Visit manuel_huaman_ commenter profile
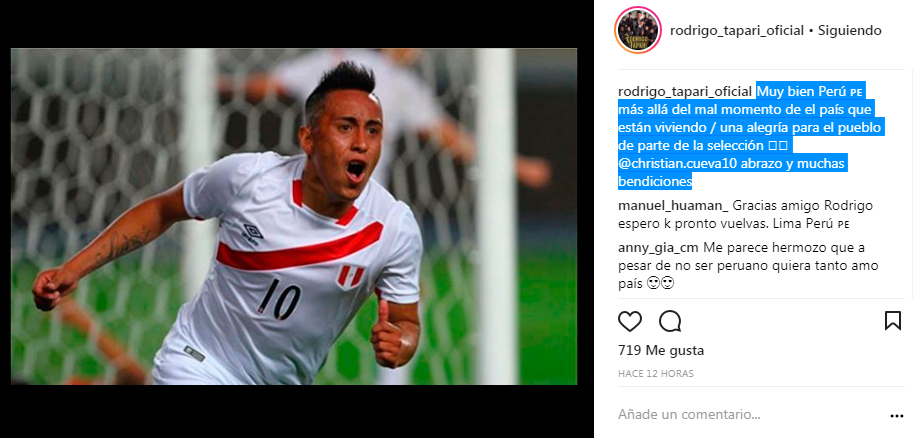Viewport: 913px width, 438px height. pos(673,206)
